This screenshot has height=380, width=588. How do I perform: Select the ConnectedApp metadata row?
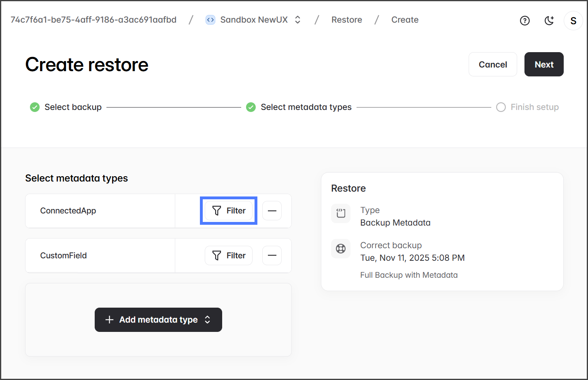(68, 211)
